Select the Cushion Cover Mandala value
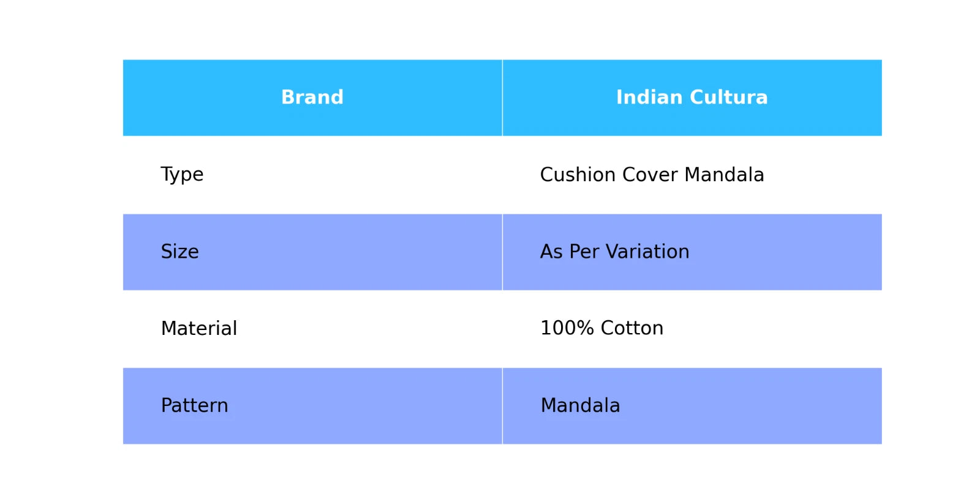 point(652,174)
